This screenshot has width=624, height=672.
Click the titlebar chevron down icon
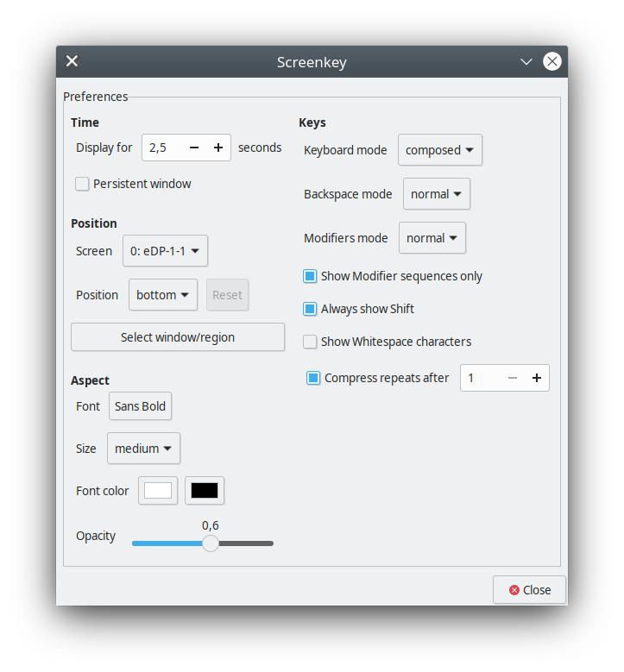(x=526, y=62)
